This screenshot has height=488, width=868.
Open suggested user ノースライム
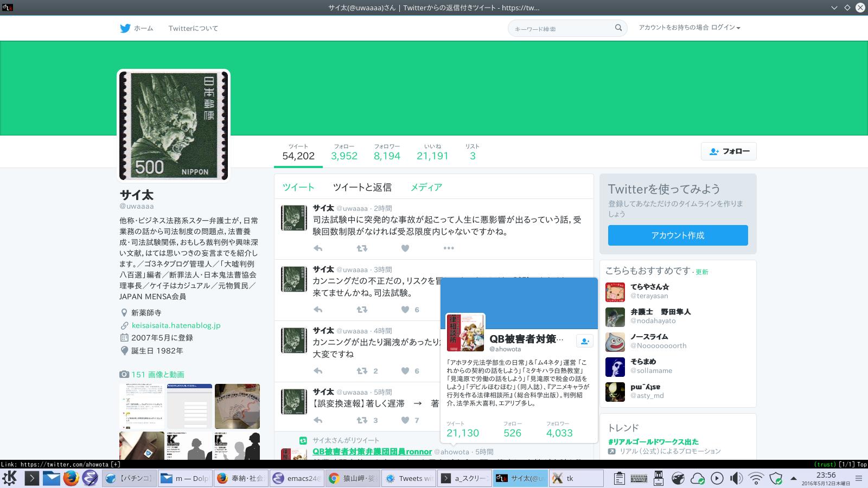point(649,337)
